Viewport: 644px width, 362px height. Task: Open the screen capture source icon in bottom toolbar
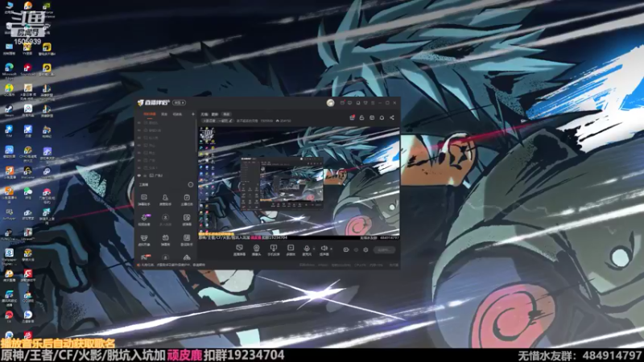[x=239, y=248]
